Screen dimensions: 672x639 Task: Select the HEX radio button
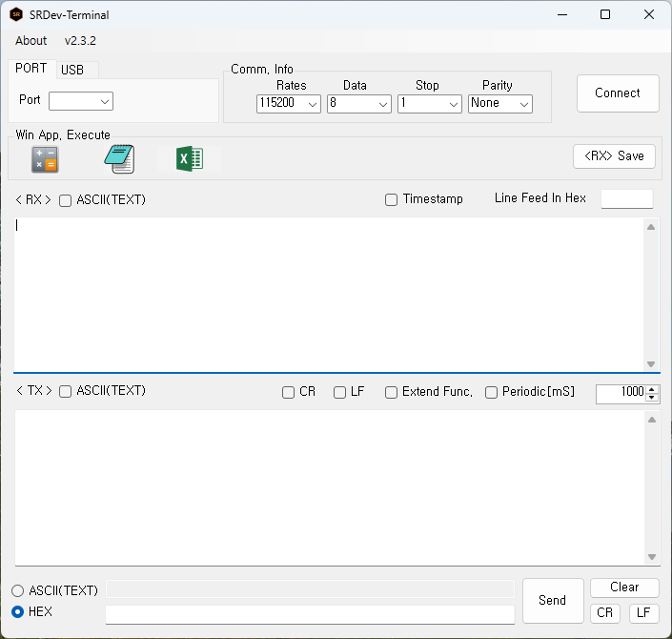point(17,612)
